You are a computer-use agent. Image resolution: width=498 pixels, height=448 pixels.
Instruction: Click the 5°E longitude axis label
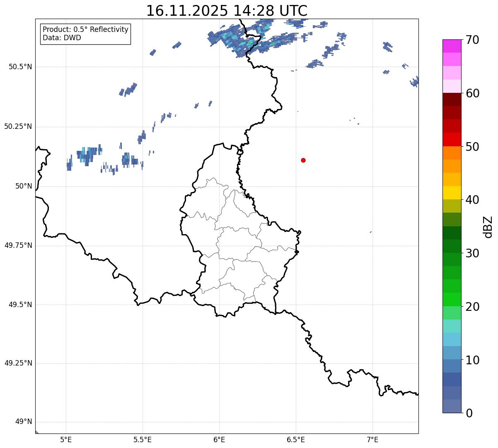[66, 439]
